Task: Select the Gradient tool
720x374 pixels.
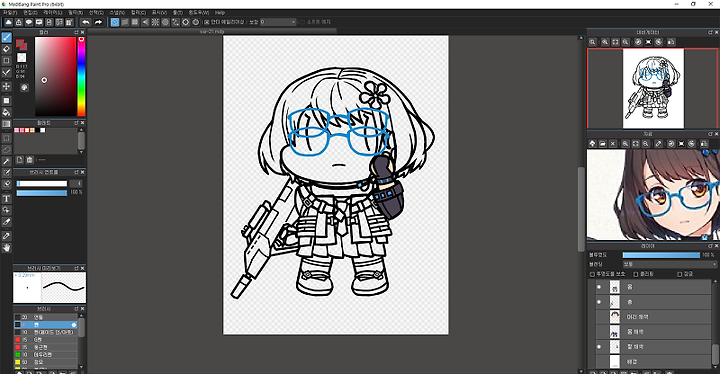Action: click(6, 124)
